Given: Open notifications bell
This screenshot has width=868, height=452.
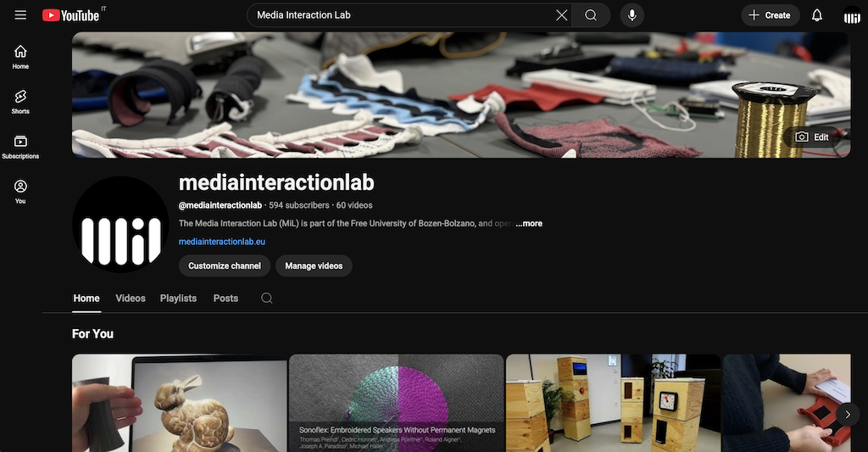Looking at the screenshot, I should tap(816, 15).
